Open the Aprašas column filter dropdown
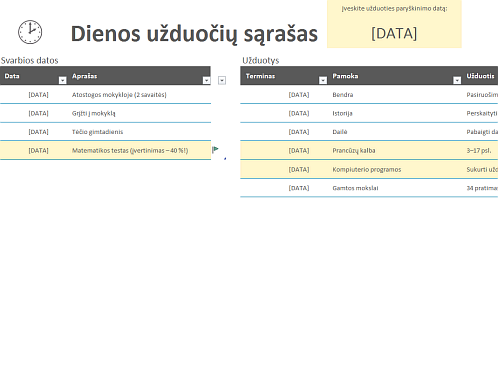This screenshot has width=498, height=382. 206,80
